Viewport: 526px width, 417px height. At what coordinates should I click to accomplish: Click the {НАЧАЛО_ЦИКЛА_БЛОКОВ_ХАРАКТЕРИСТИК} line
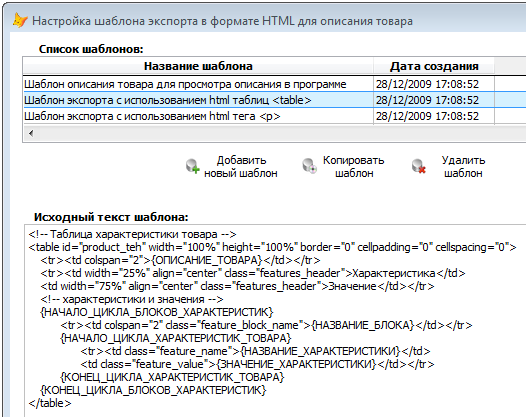click(x=157, y=312)
